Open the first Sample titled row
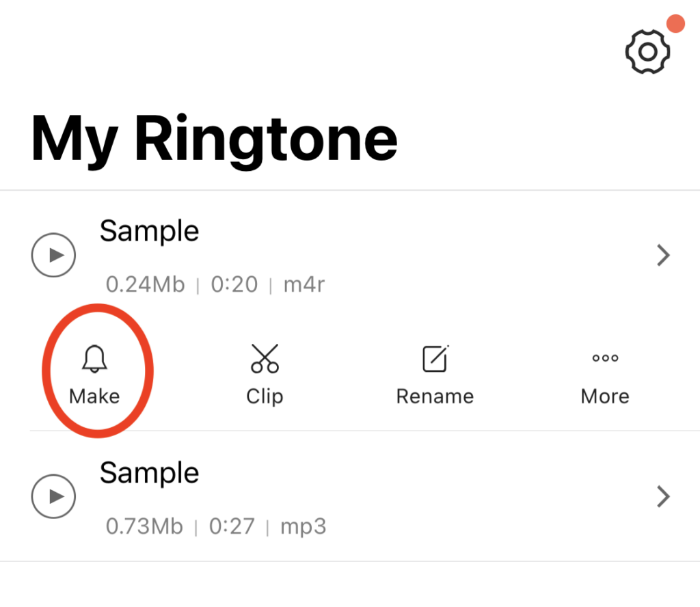700x607 pixels. [150, 231]
